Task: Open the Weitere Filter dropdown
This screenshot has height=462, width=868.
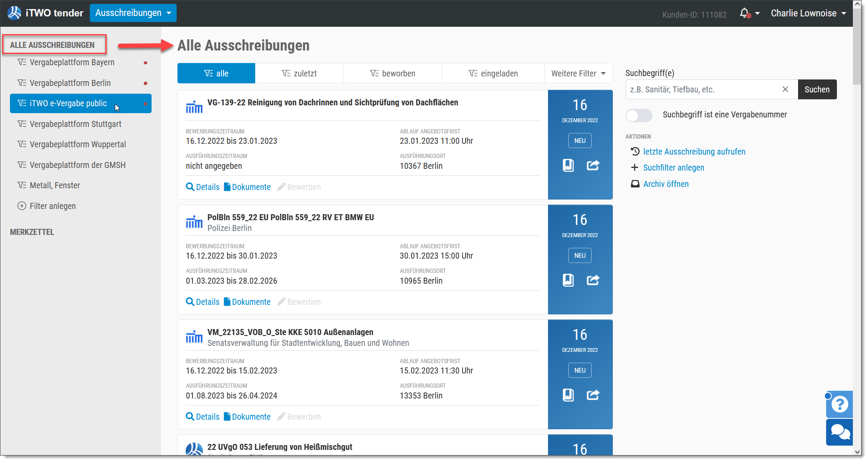Action: point(579,73)
